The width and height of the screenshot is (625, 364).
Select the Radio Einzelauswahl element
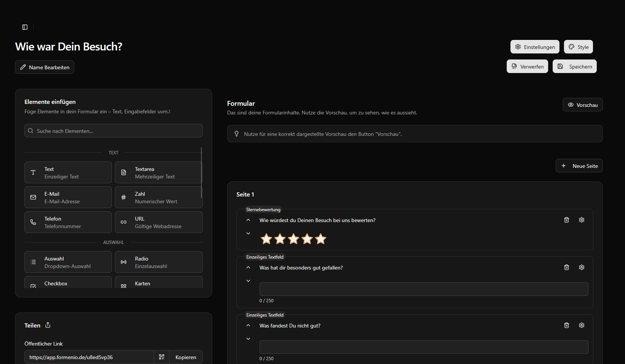[159, 262]
